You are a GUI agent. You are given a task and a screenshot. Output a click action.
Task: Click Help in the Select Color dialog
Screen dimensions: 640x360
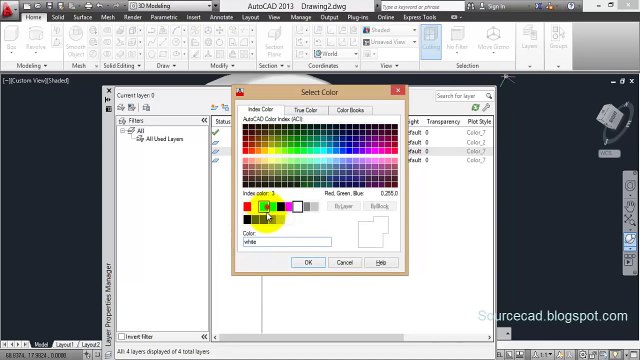381,262
